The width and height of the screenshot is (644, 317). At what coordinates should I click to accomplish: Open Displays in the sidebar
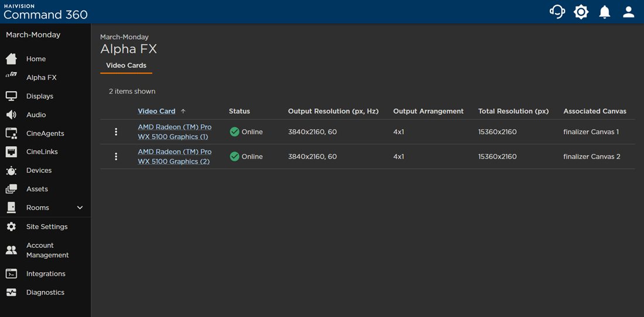coord(40,97)
